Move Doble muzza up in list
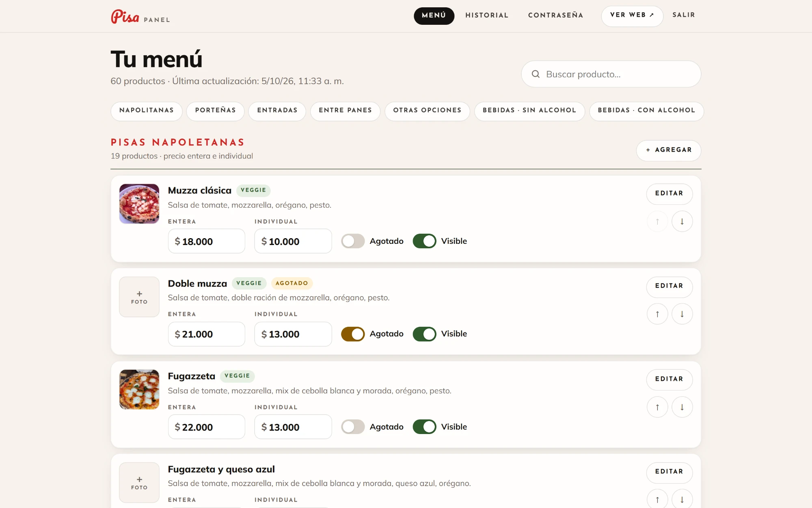The image size is (812, 508). pos(657,314)
